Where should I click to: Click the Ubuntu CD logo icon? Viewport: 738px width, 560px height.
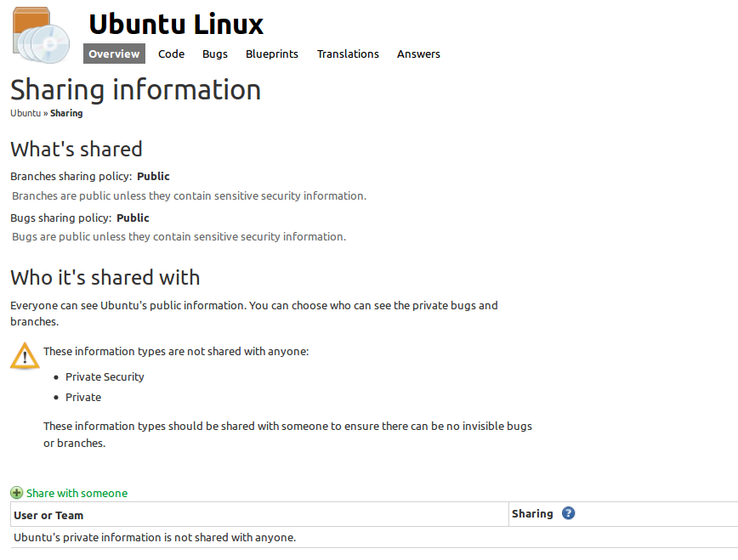pos(43,34)
